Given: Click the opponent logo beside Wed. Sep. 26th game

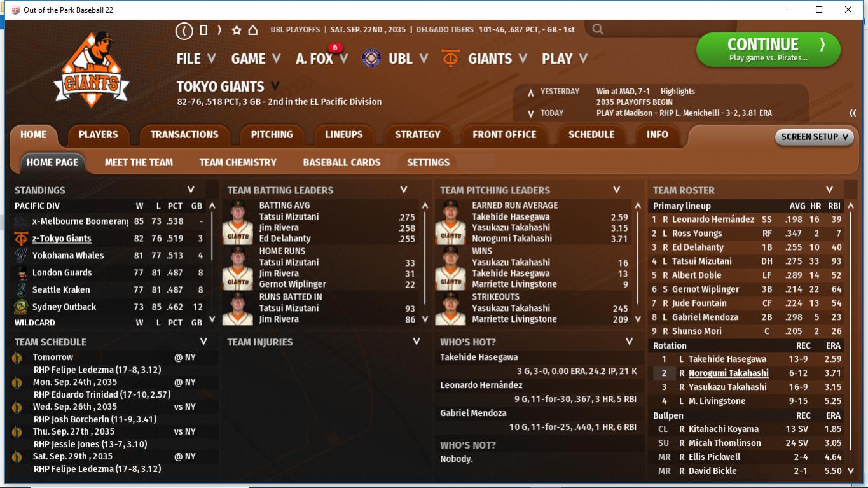Looking at the screenshot, I should pyautogui.click(x=17, y=408).
